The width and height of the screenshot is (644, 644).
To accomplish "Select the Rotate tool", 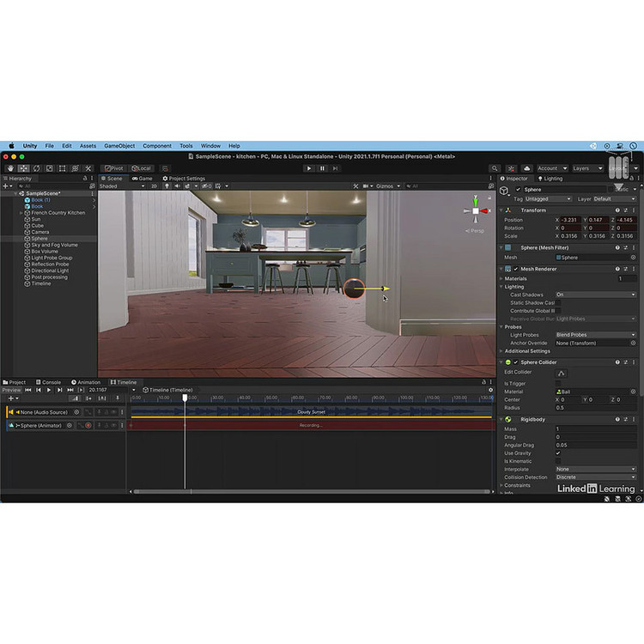I will (x=36, y=168).
